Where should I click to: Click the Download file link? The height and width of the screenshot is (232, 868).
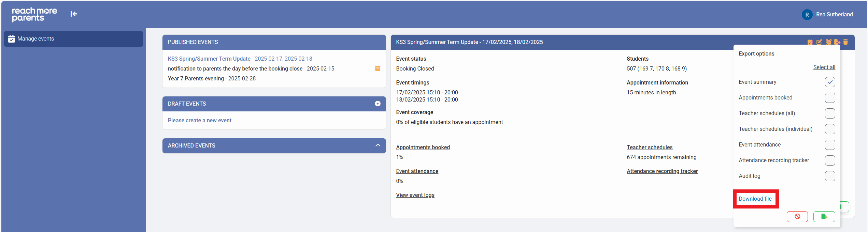coord(755,199)
